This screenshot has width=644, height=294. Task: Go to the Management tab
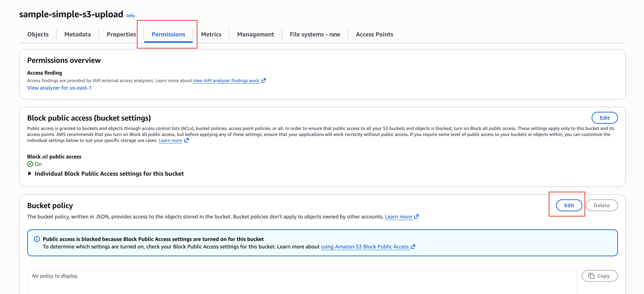(256, 34)
